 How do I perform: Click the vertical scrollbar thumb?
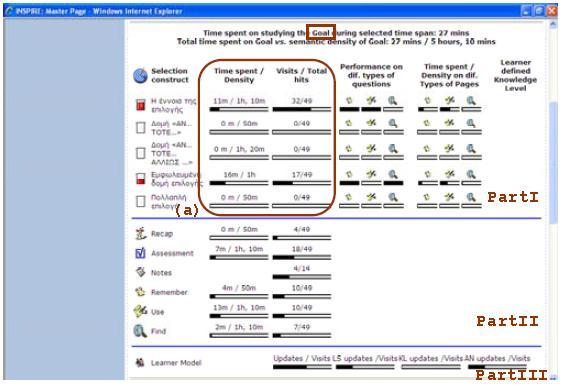click(x=553, y=163)
